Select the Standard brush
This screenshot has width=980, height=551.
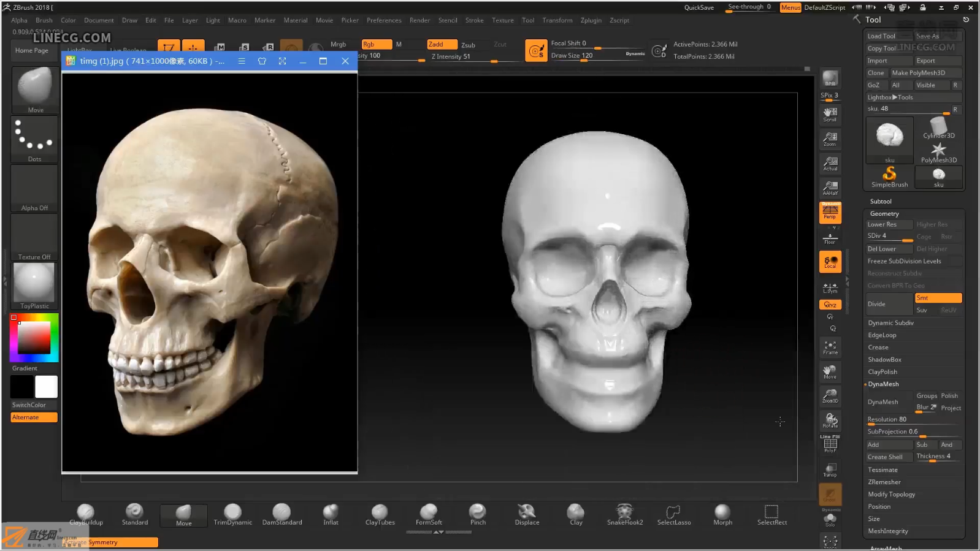click(134, 515)
